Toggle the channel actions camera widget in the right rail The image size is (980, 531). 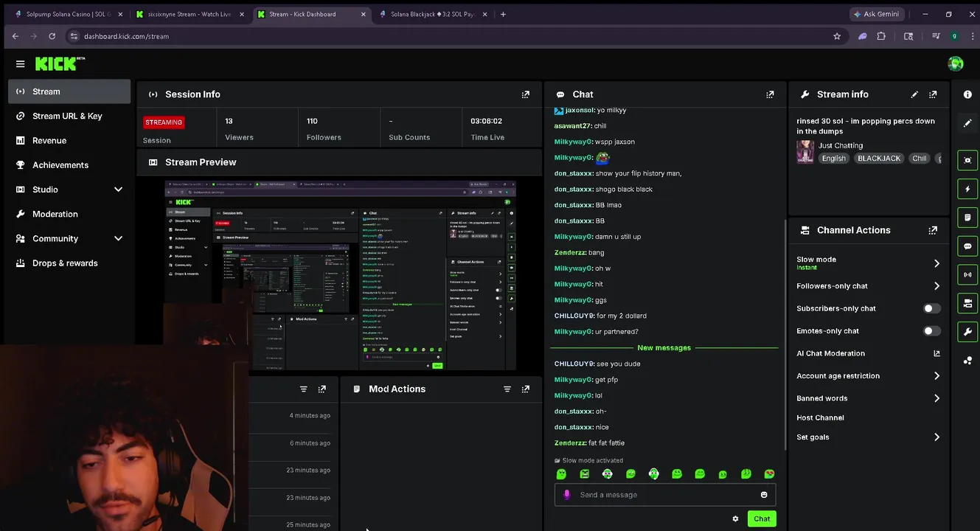tap(967, 303)
